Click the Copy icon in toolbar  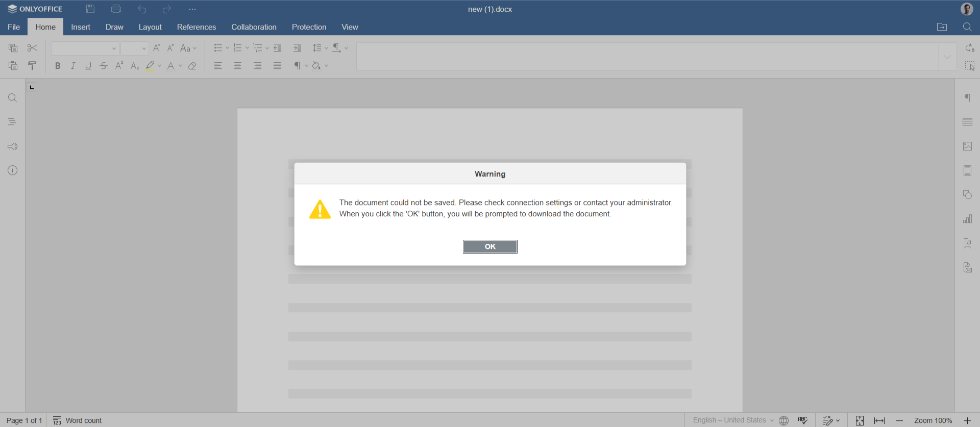tap(13, 48)
